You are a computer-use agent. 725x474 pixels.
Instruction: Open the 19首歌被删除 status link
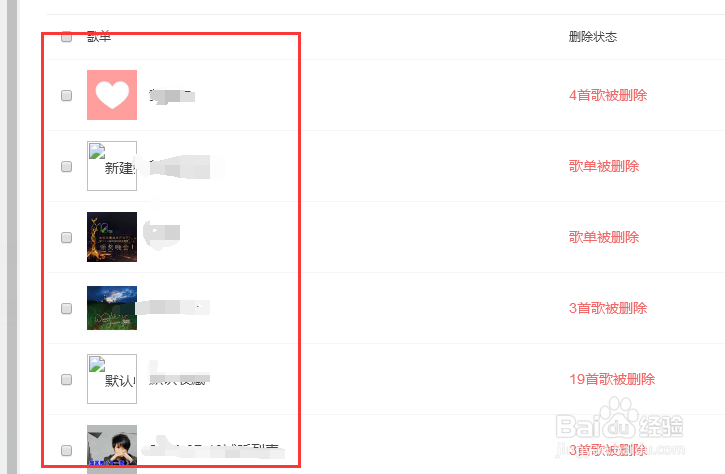point(612,379)
